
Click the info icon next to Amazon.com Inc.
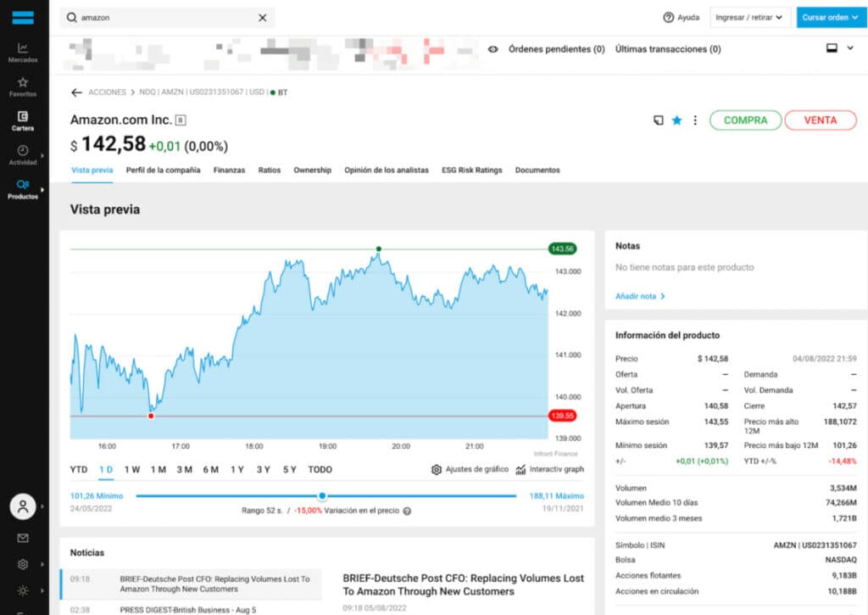[x=181, y=120]
